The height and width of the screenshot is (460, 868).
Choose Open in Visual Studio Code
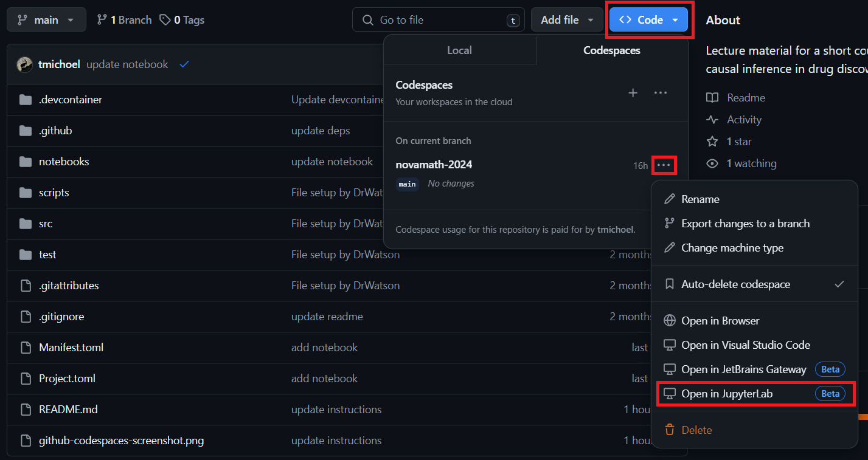pos(754,345)
